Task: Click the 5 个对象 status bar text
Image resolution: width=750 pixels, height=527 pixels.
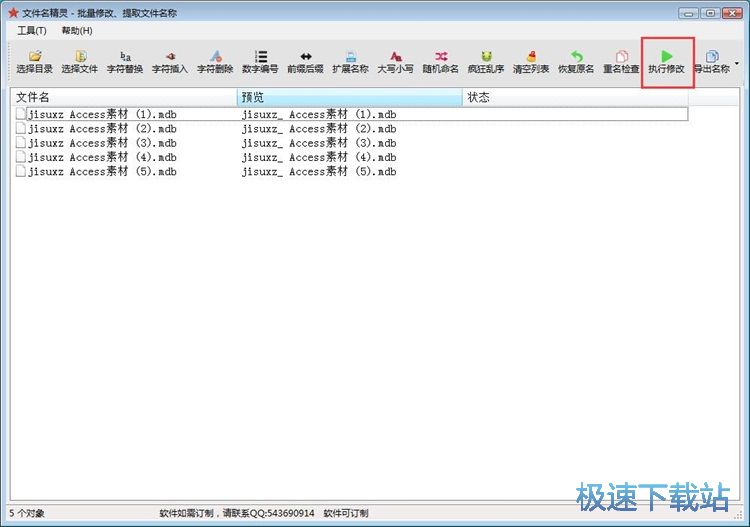Action: (x=27, y=513)
